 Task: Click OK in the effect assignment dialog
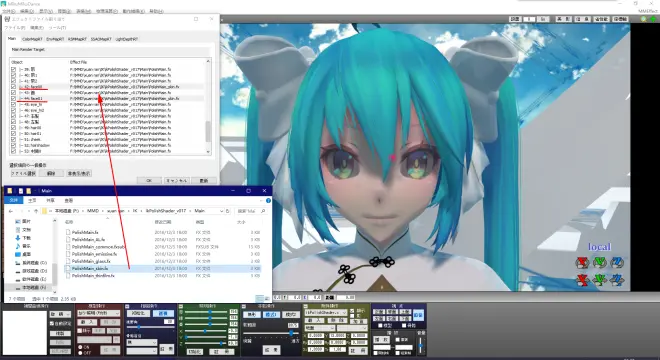point(149,180)
